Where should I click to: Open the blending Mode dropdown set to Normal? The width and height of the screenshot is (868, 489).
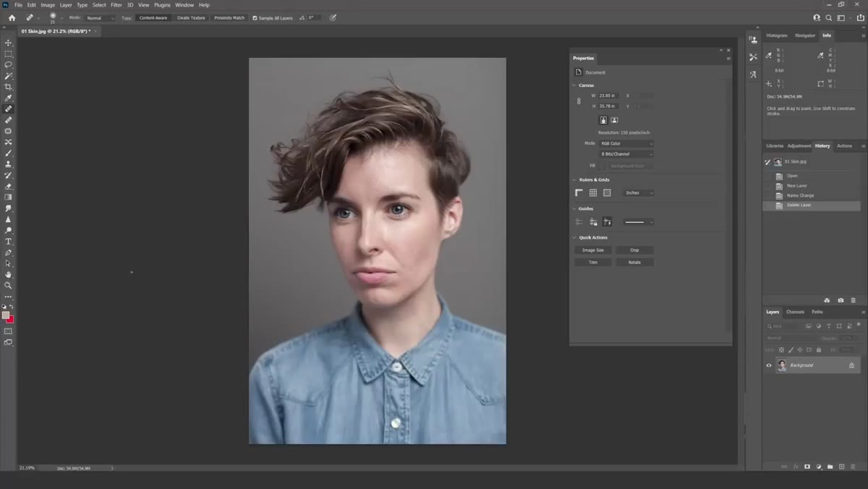[100, 17]
